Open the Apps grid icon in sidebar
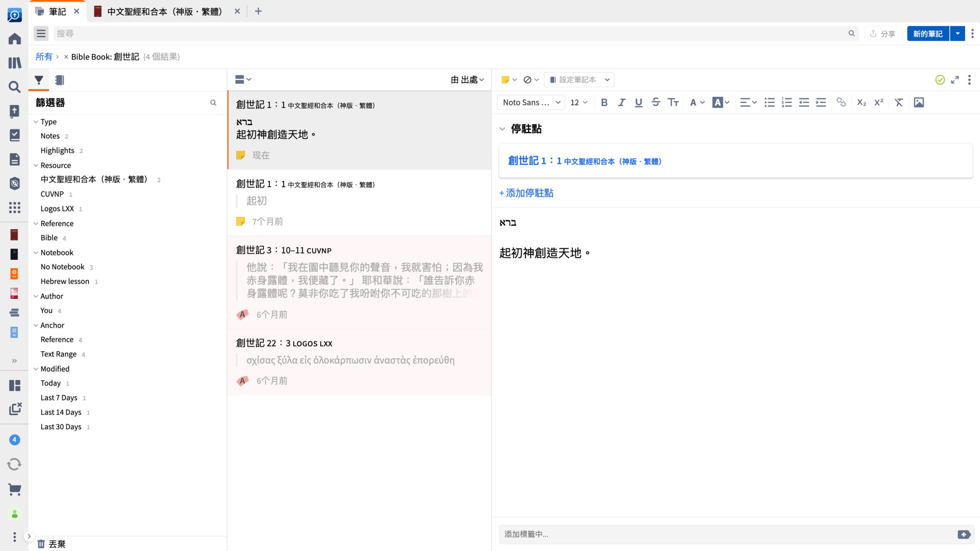The height and width of the screenshot is (551, 980). (15, 208)
